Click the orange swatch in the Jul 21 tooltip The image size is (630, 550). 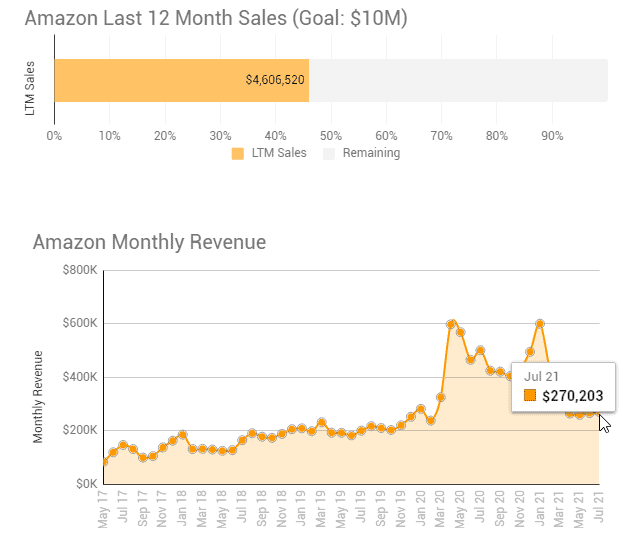click(x=530, y=396)
